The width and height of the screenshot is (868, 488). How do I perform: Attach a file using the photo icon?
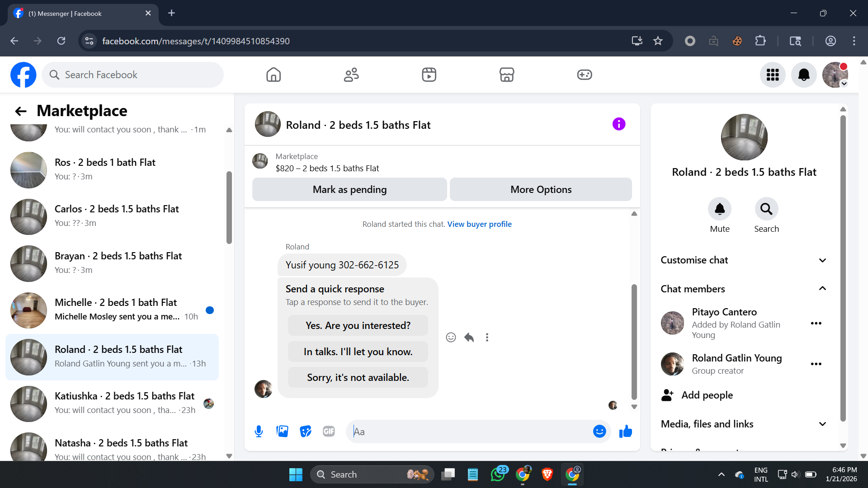282,432
